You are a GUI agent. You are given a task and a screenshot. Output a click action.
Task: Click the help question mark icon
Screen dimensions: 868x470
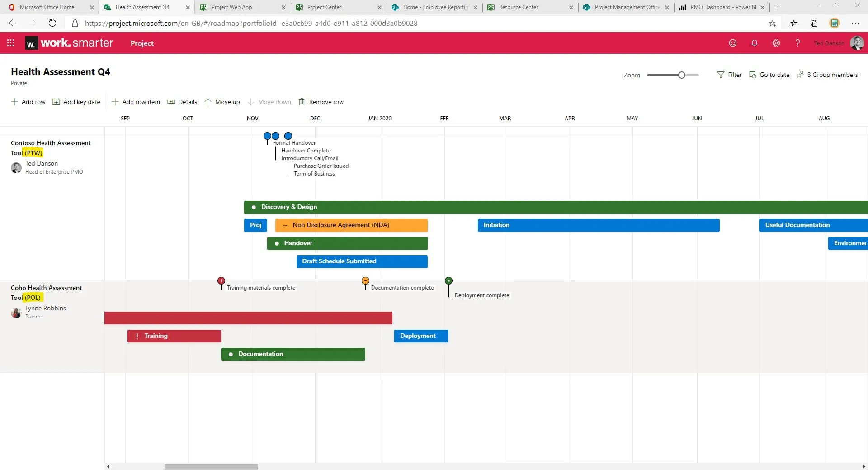pos(797,43)
